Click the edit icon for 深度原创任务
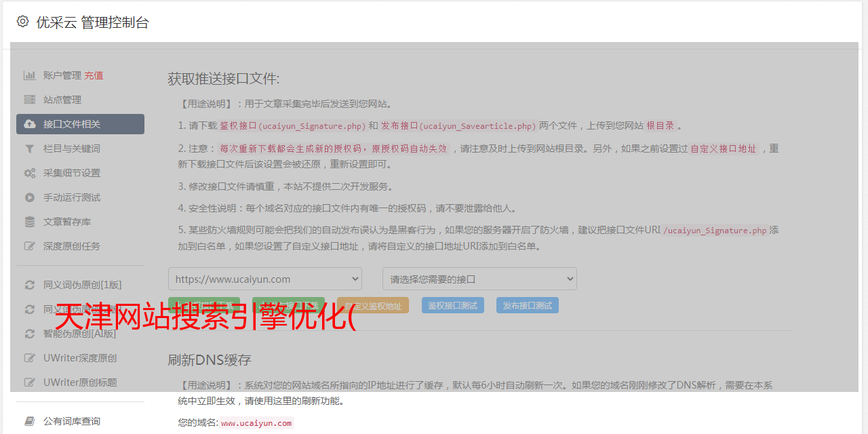The height and width of the screenshot is (434, 868). point(30,246)
